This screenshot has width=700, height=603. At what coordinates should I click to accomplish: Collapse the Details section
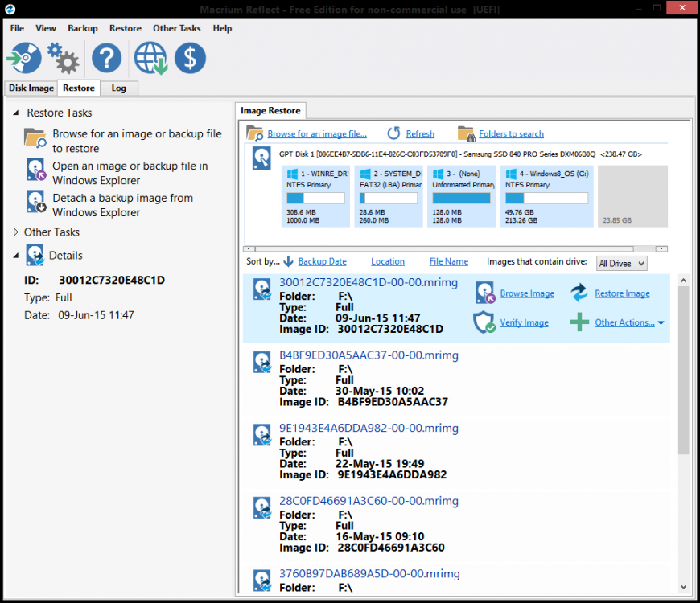[16, 256]
